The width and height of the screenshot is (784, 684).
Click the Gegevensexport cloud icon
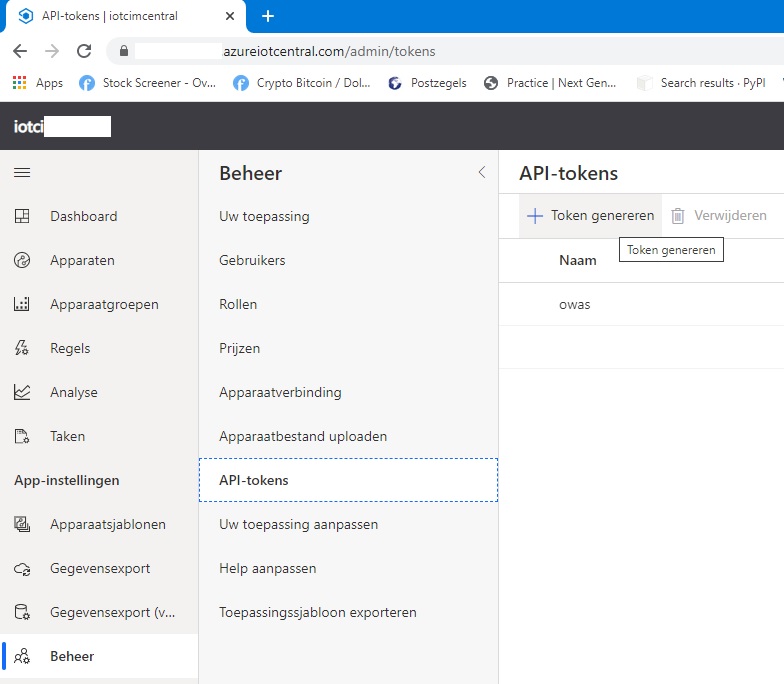pos(22,568)
